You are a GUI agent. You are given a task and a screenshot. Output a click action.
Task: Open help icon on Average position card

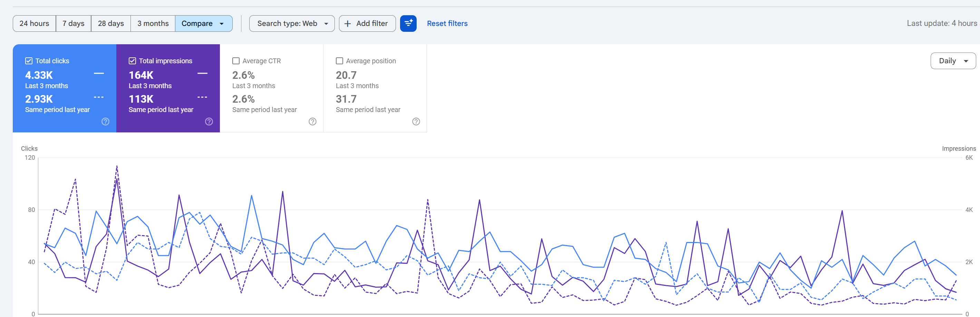(x=416, y=122)
